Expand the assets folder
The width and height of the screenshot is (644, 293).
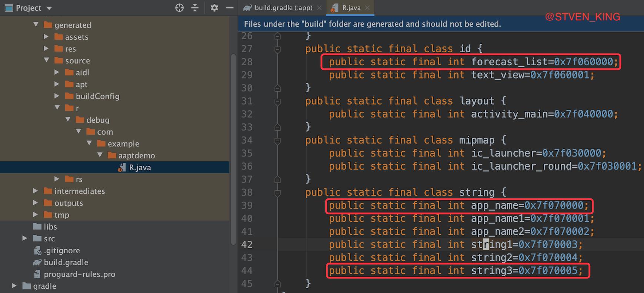(46, 37)
